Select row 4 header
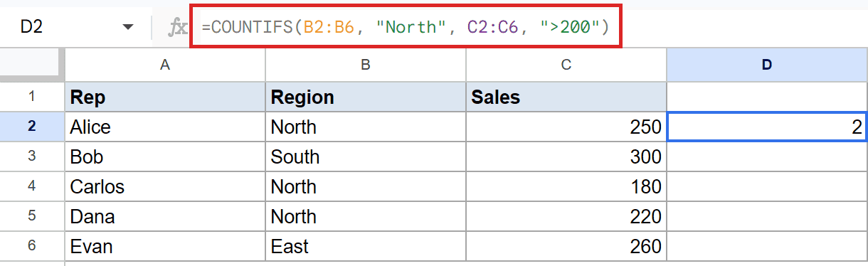Screen dimensions: 868x266 (32, 186)
